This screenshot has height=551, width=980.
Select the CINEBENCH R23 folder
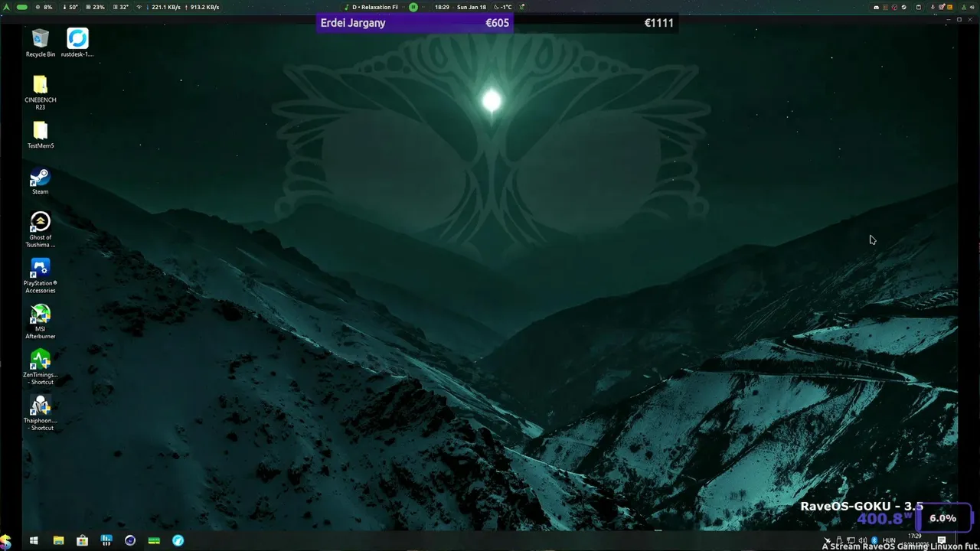(x=40, y=93)
